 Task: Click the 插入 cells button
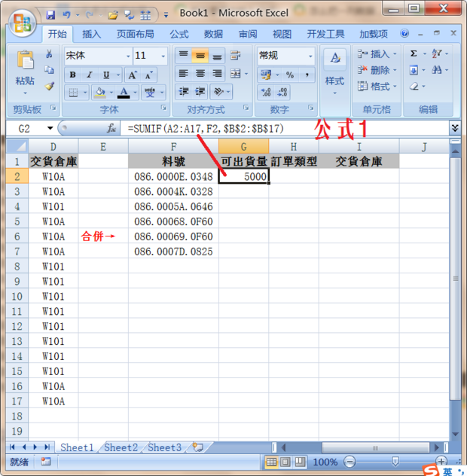(x=377, y=54)
